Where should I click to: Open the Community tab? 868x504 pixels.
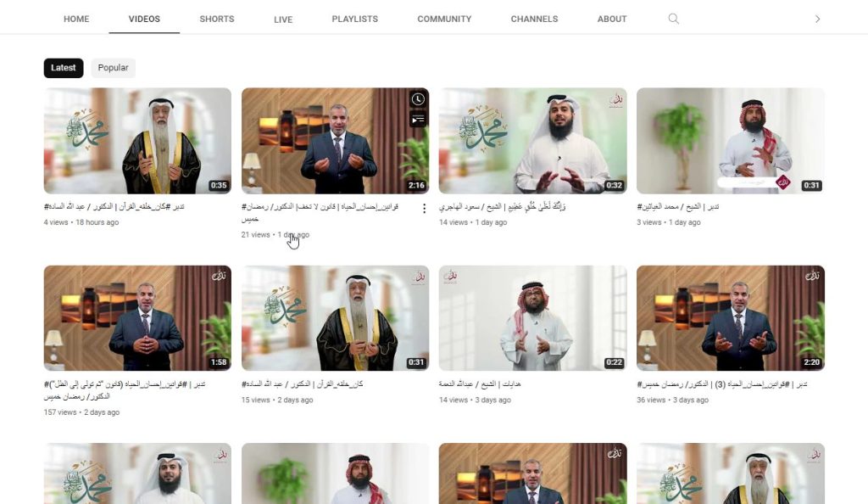(x=444, y=19)
